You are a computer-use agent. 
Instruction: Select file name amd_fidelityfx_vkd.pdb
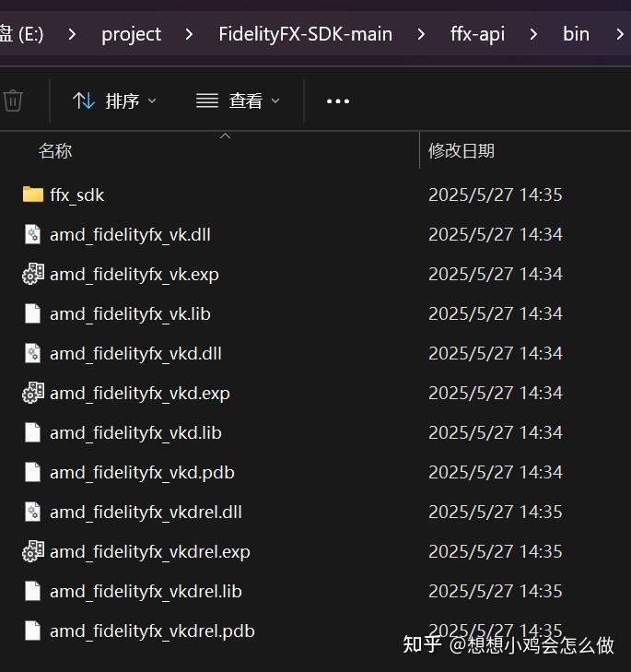coord(142,473)
